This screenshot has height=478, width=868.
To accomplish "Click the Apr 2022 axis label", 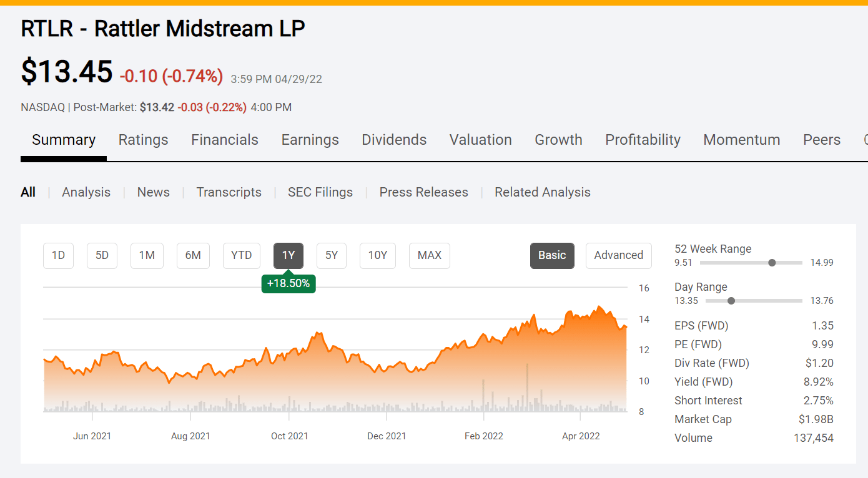I will pyautogui.click(x=581, y=436).
